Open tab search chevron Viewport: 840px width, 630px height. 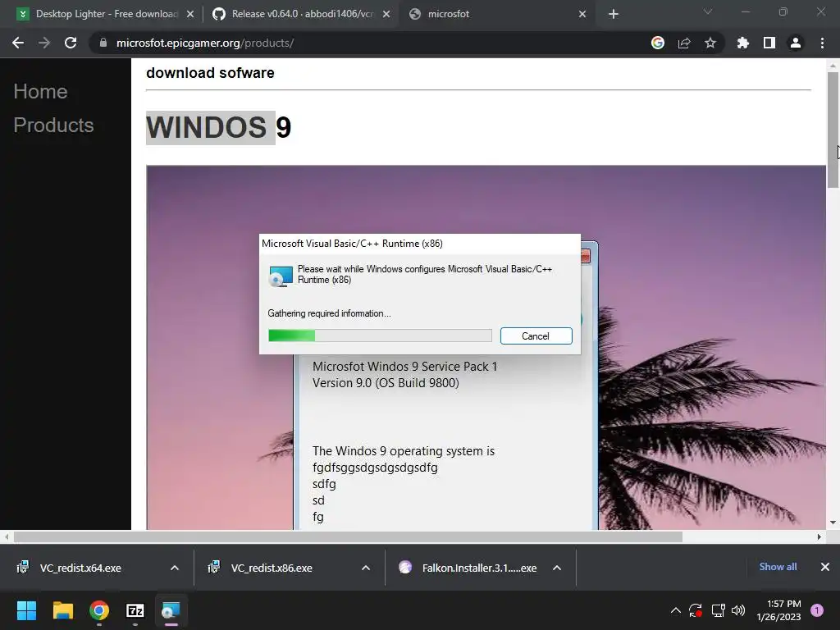click(708, 11)
